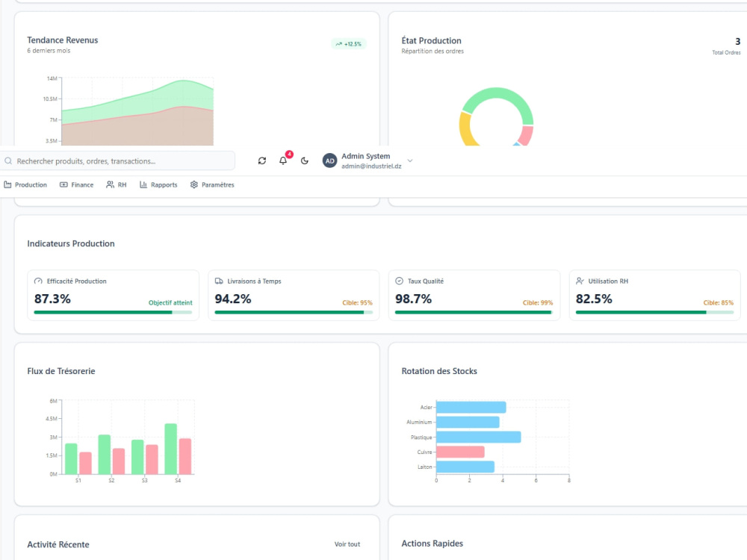
Task: Click the Rapports bar chart icon
Action: click(143, 184)
